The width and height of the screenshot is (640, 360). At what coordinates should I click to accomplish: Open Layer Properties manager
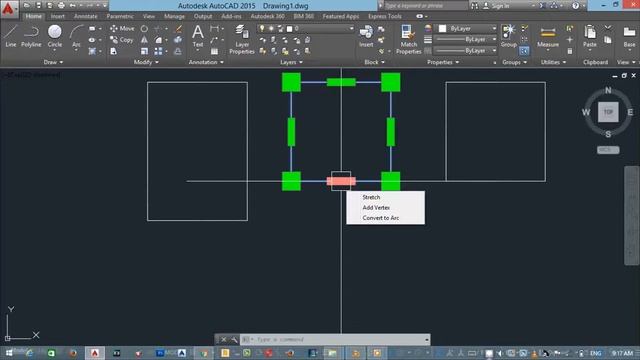click(242, 39)
